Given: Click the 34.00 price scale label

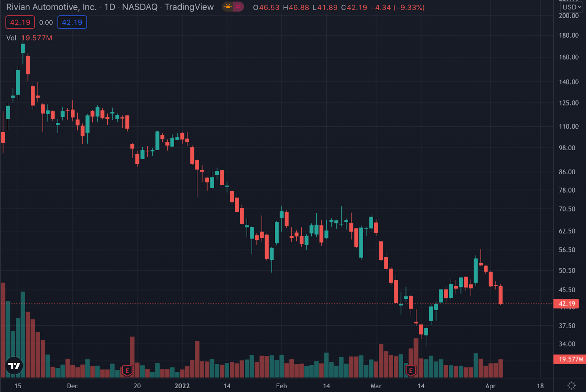Looking at the screenshot, I should pos(567,344).
